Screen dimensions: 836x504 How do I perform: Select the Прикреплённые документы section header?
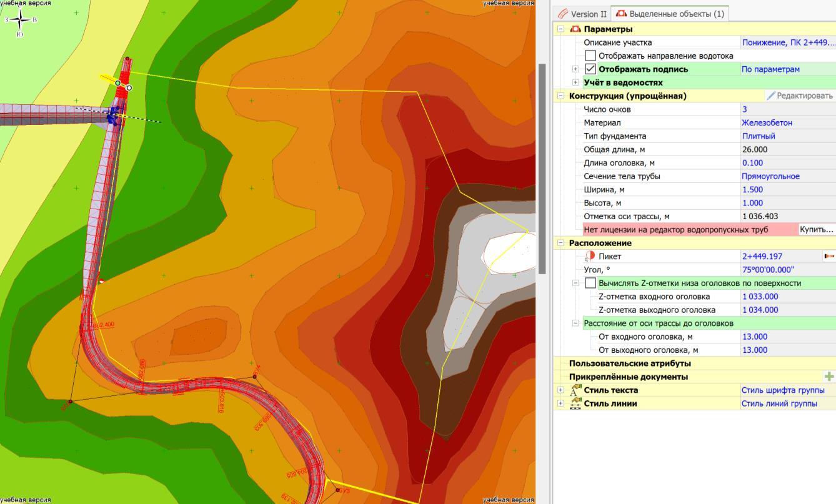pos(629,377)
